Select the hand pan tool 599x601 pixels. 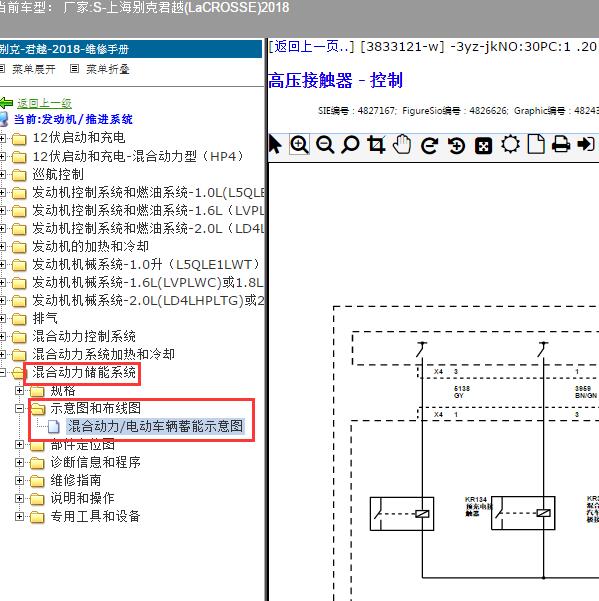click(402, 145)
